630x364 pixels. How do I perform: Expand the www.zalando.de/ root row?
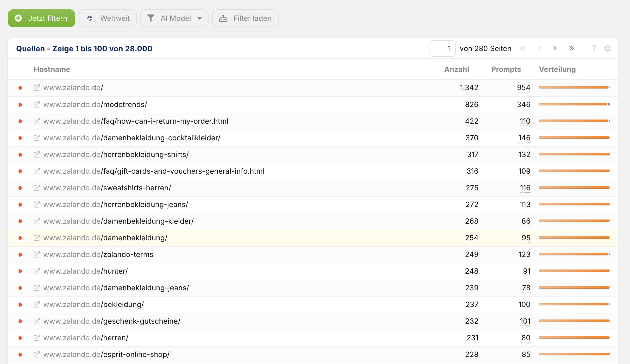tap(20, 88)
